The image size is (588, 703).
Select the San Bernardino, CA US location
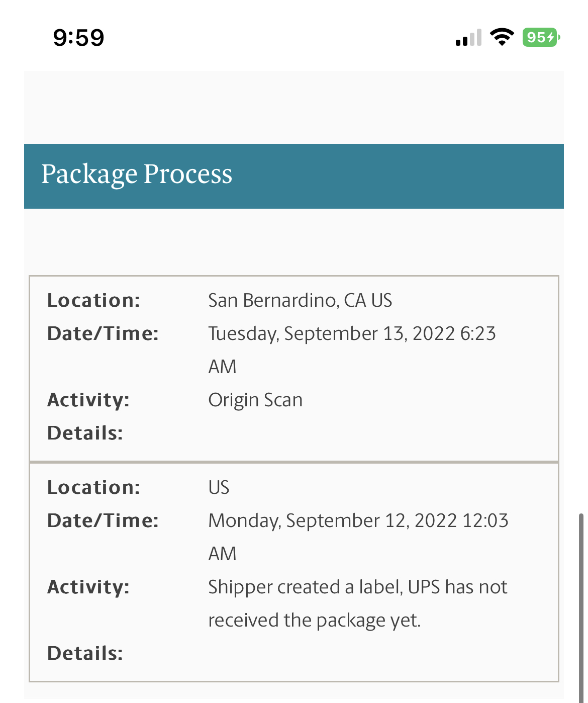(300, 300)
